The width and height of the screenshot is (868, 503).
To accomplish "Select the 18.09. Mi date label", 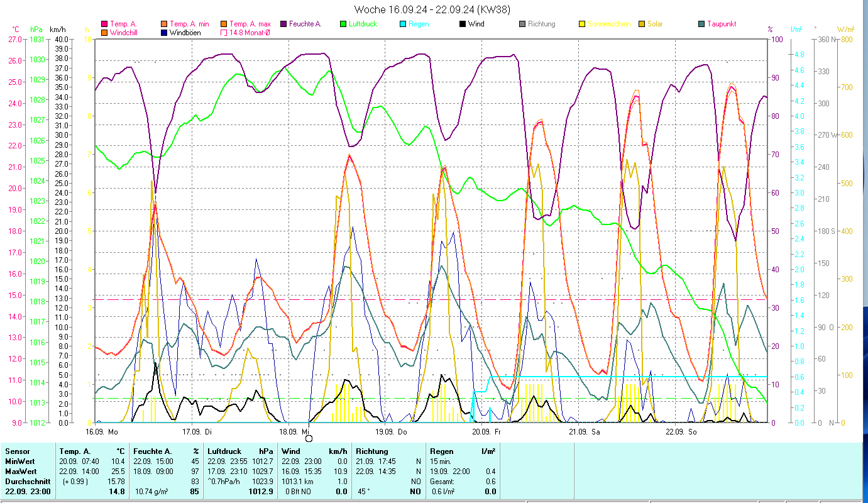I will click(294, 432).
